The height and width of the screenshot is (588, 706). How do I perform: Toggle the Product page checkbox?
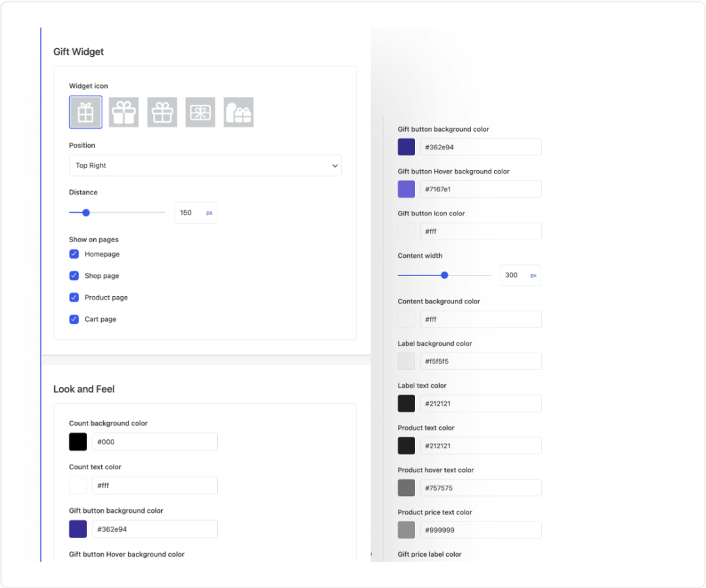point(74,297)
